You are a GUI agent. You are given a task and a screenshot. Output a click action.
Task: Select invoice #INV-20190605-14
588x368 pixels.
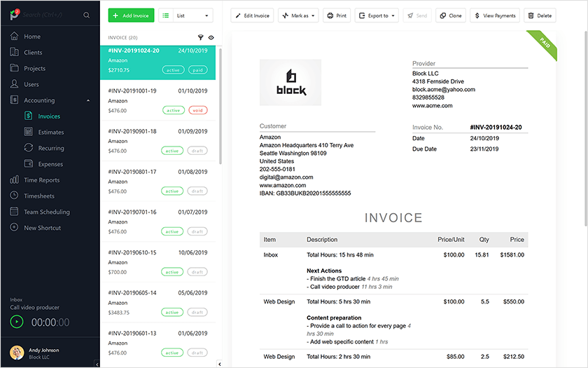point(158,302)
